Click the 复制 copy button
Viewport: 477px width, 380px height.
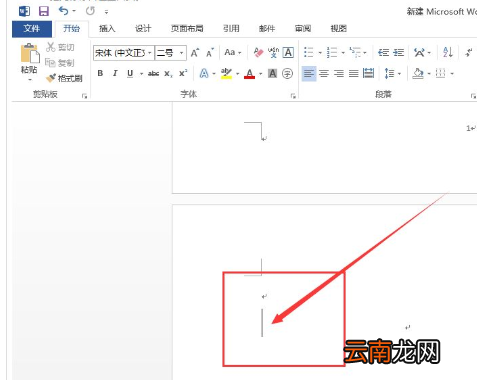(x=60, y=63)
